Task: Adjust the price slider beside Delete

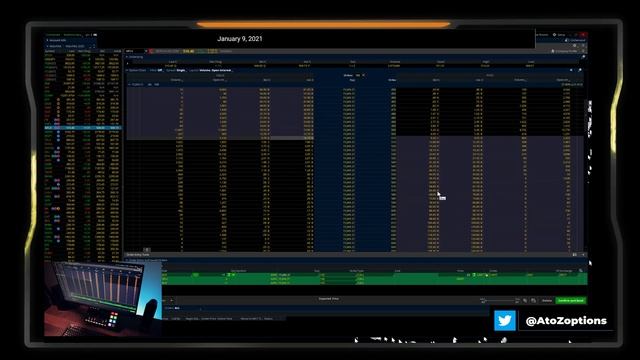Action: point(500,300)
